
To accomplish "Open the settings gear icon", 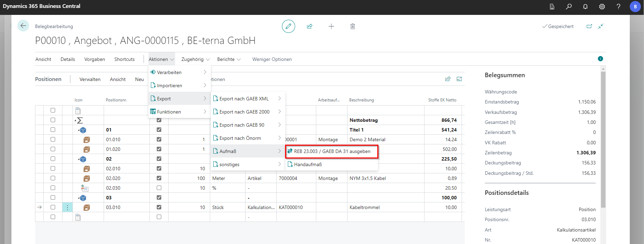I will [602, 7].
